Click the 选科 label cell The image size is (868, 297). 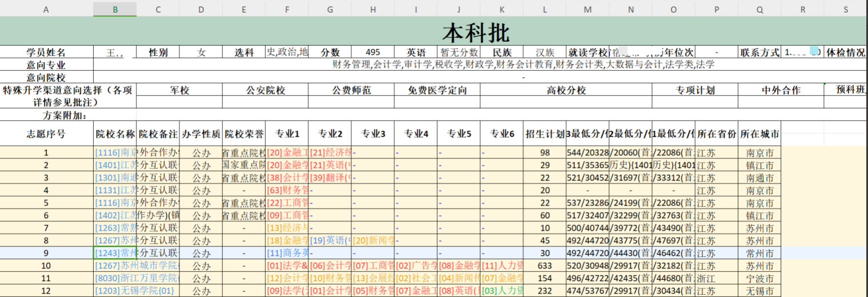[x=244, y=52]
